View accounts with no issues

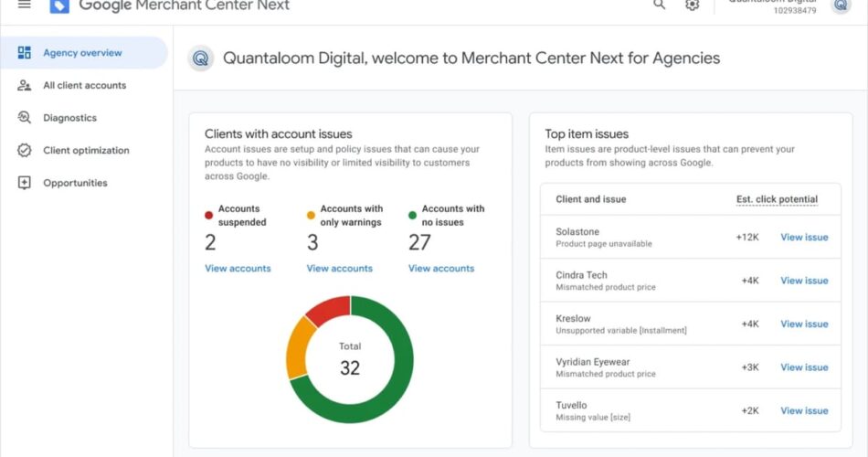tap(440, 269)
